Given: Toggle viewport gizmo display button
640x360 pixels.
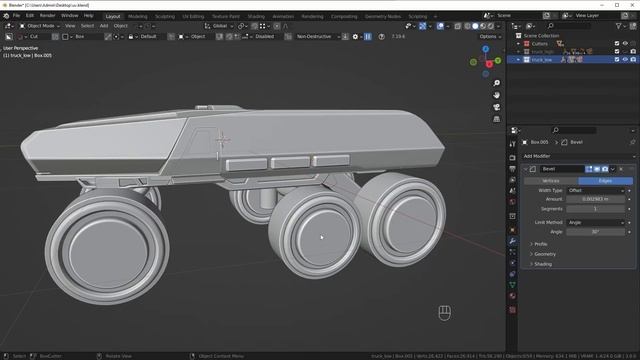Looking at the screenshot, I should pyautogui.click(x=423, y=26).
